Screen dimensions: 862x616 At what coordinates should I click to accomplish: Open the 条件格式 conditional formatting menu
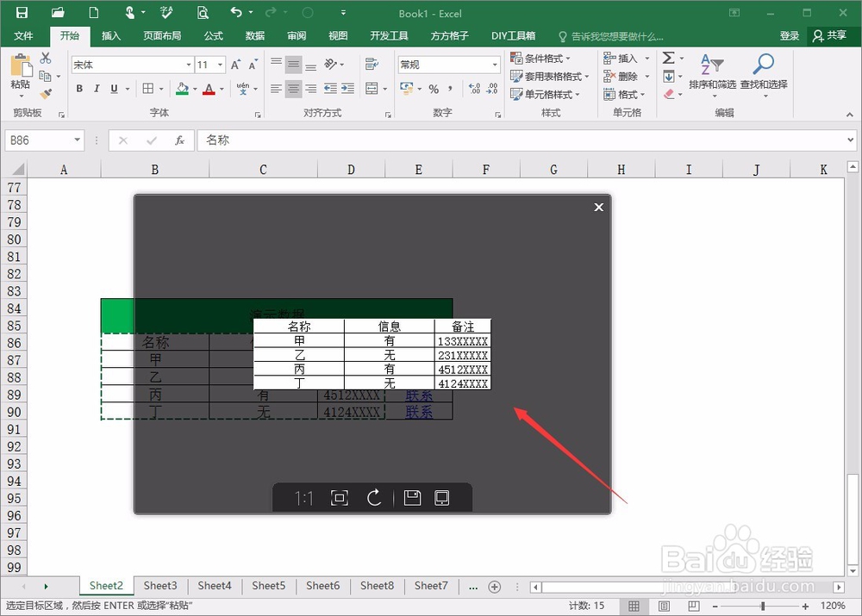[540, 59]
